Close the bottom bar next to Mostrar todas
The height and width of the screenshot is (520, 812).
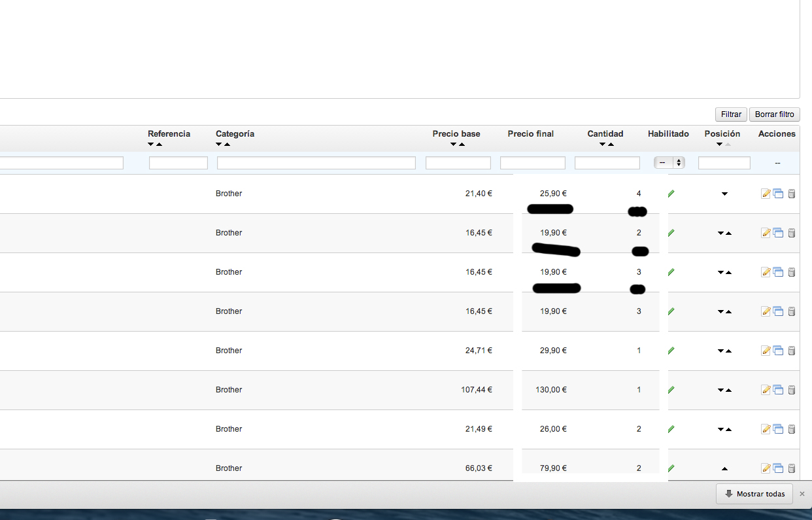coord(802,494)
